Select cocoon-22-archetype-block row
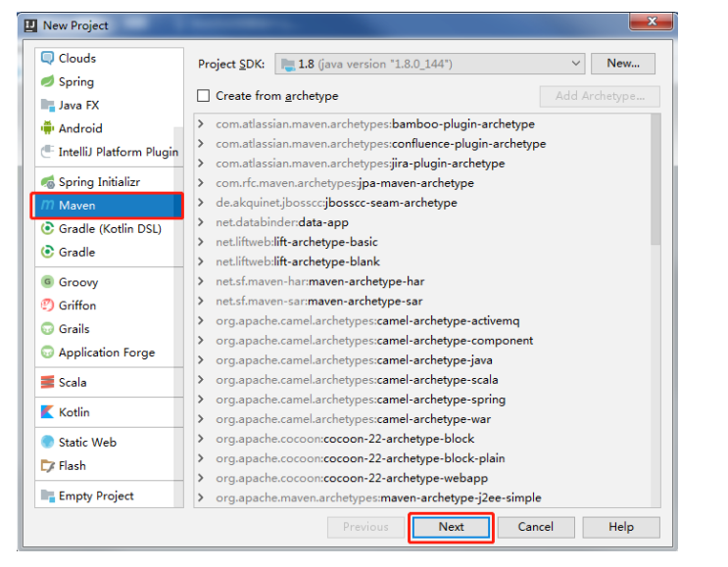The width and height of the screenshot is (728, 567). 422,439
